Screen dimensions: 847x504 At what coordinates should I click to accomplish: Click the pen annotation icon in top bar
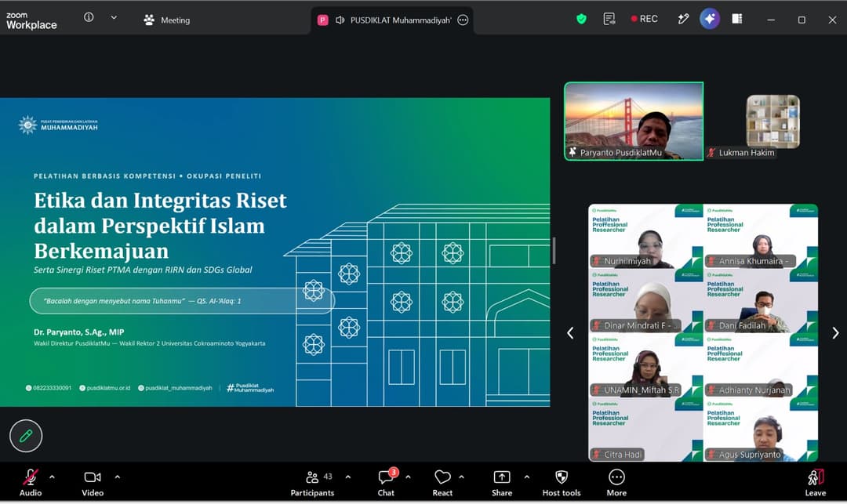tap(683, 20)
